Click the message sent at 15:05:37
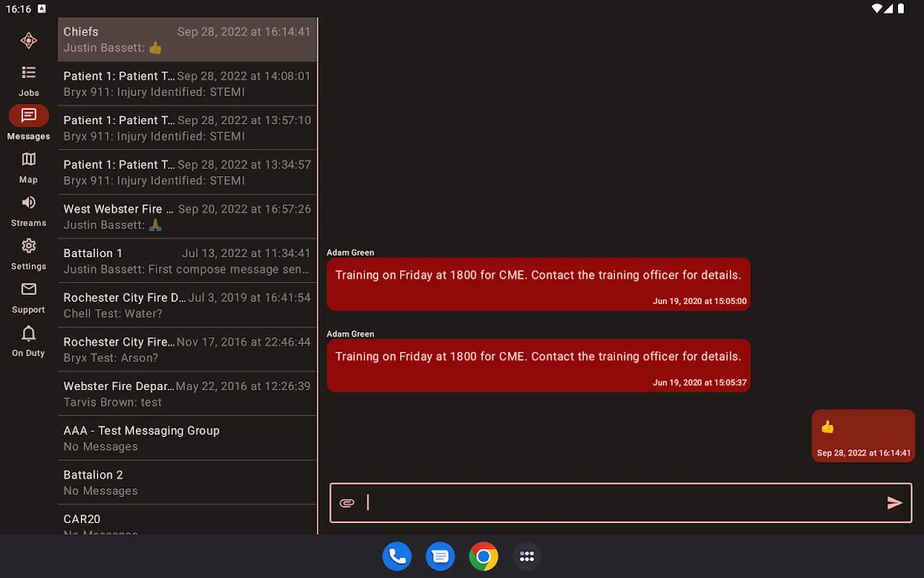The image size is (924, 578). pos(539,366)
